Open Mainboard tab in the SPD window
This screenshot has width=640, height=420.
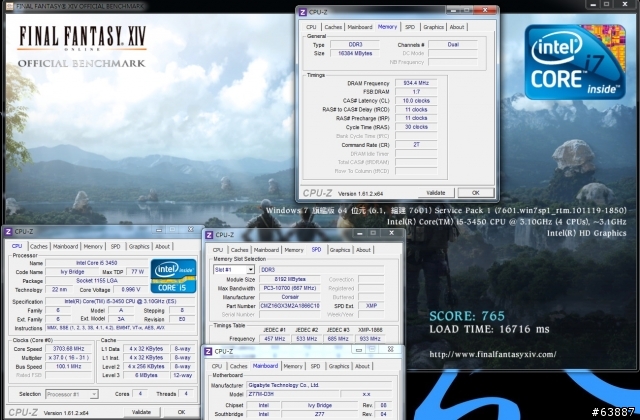pyautogui.click(x=266, y=250)
